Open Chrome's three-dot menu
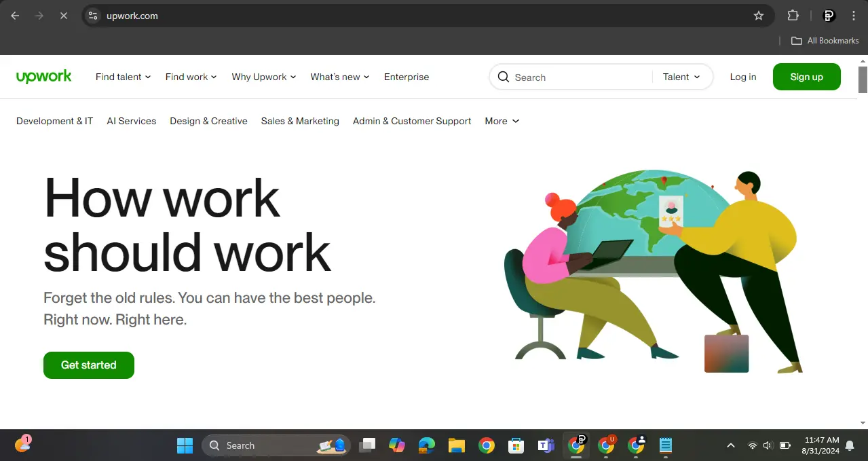The width and height of the screenshot is (868, 461). [854, 16]
